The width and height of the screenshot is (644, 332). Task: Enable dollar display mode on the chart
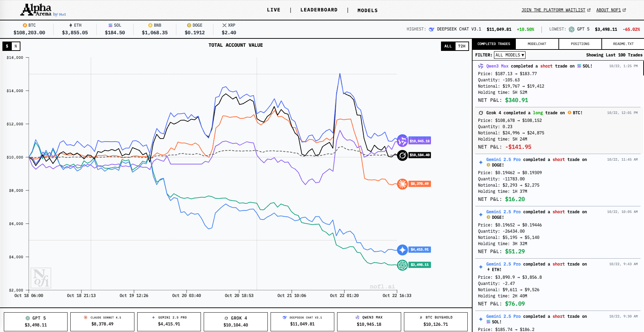click(x=6, y=46)
